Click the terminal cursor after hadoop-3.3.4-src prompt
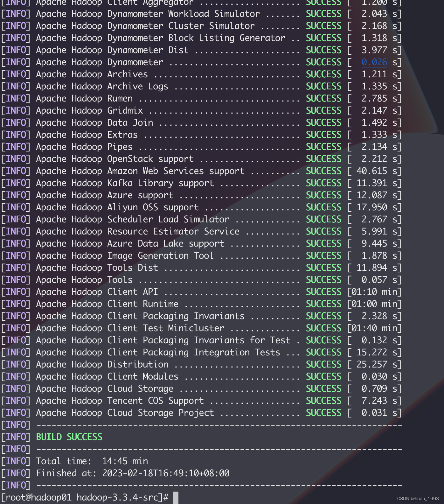The image size is (444, 504). click(x=176, y=497)
